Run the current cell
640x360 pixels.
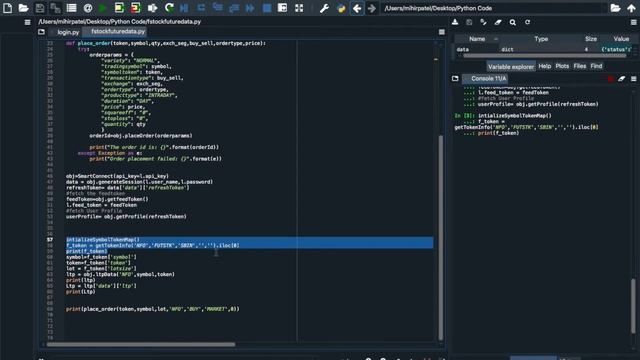click(119, 8)
